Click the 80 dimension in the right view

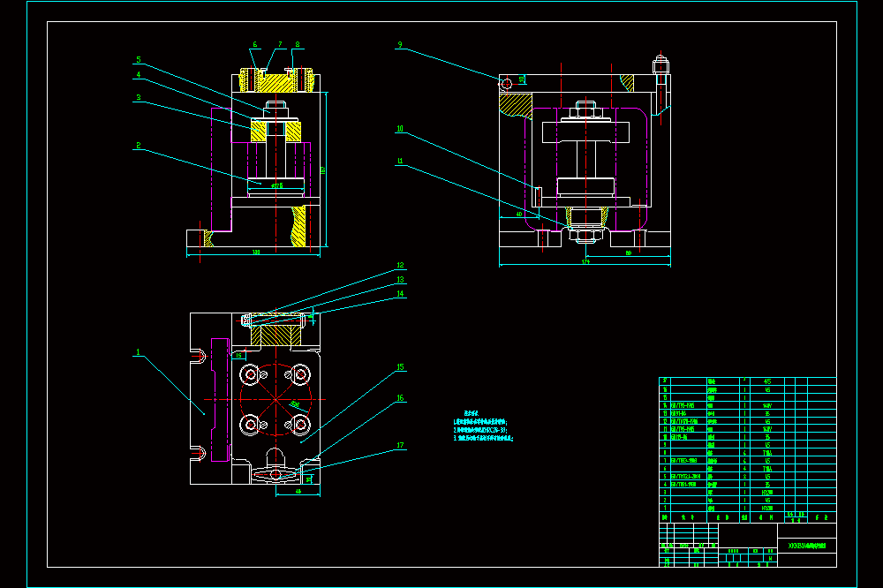pyautogui.click(x=629, y=253)
